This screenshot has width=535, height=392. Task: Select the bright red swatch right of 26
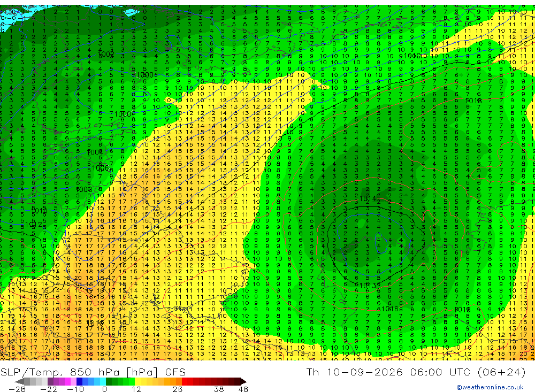pos(185,381)
